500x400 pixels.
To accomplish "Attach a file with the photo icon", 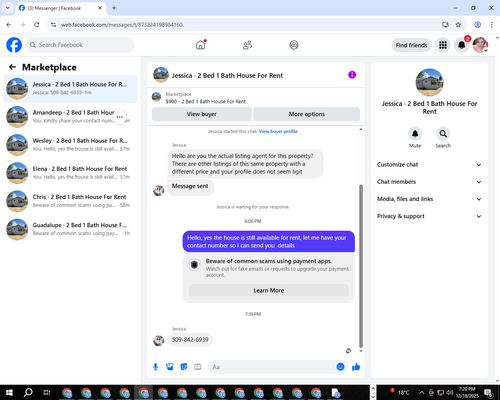I will point(170,367).
